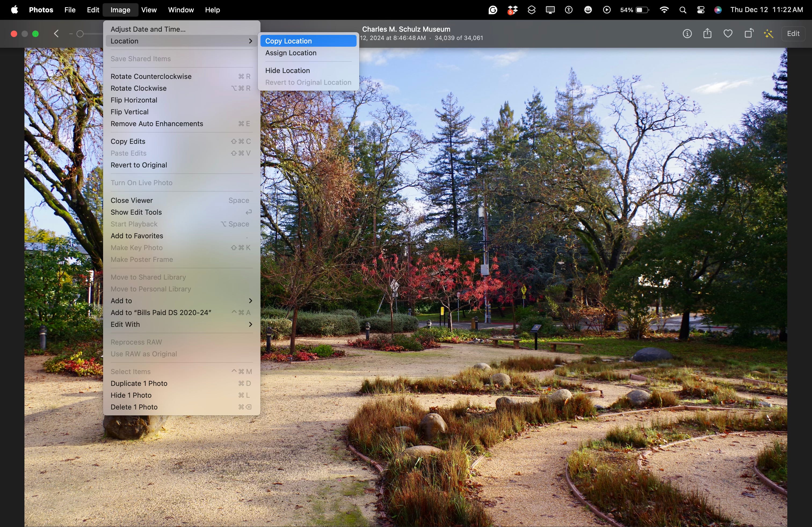This screenshot has height=527, width=812.
Task: Open the File menu
Action: (70, 10)
